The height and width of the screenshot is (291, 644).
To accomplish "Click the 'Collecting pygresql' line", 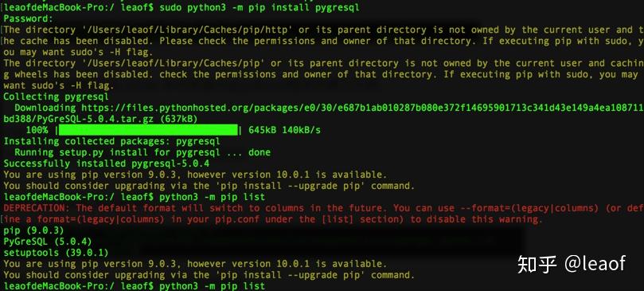I will pos(57,96).
